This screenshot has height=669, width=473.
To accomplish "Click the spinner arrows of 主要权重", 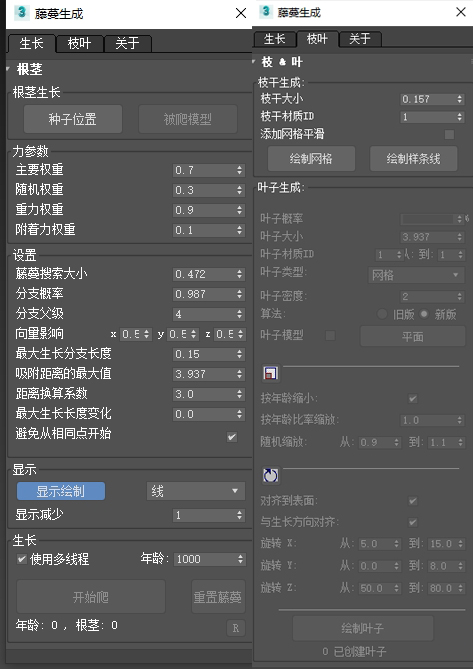I will 240,170.
